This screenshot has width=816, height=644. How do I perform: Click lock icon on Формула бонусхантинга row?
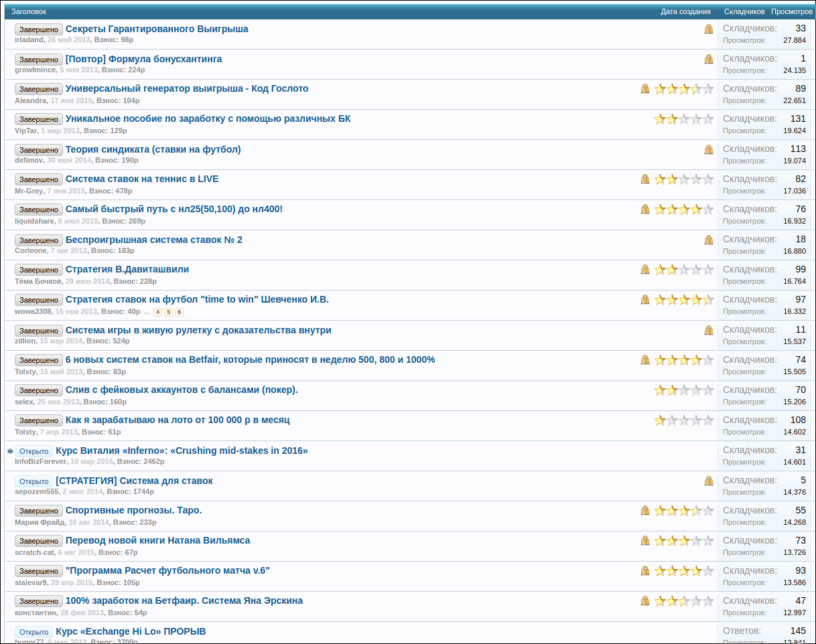pos(709,59)
